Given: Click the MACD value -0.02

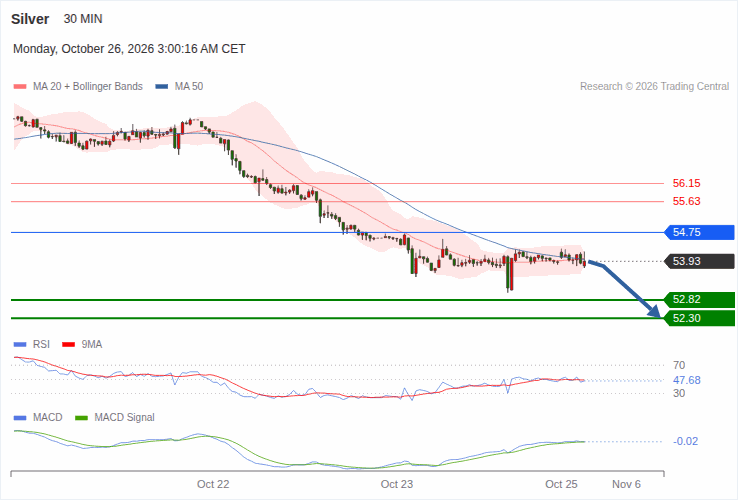Looking at the screenshot, I should (686, 441).
